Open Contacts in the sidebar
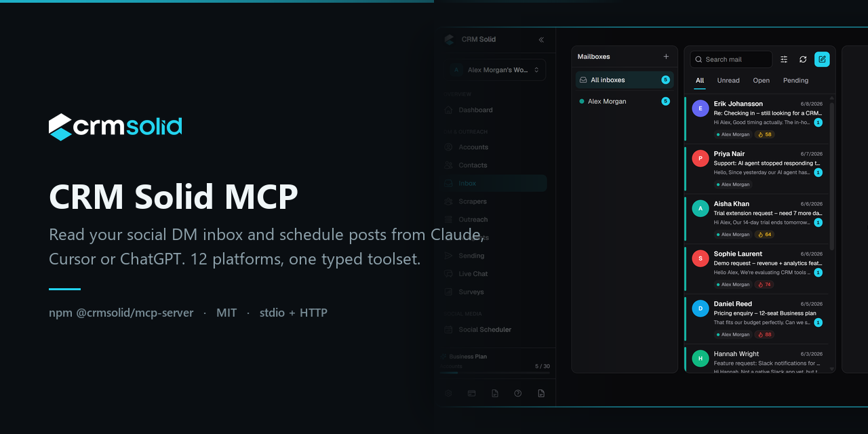Viewport: 868px width, 434px height. point(494,165)
